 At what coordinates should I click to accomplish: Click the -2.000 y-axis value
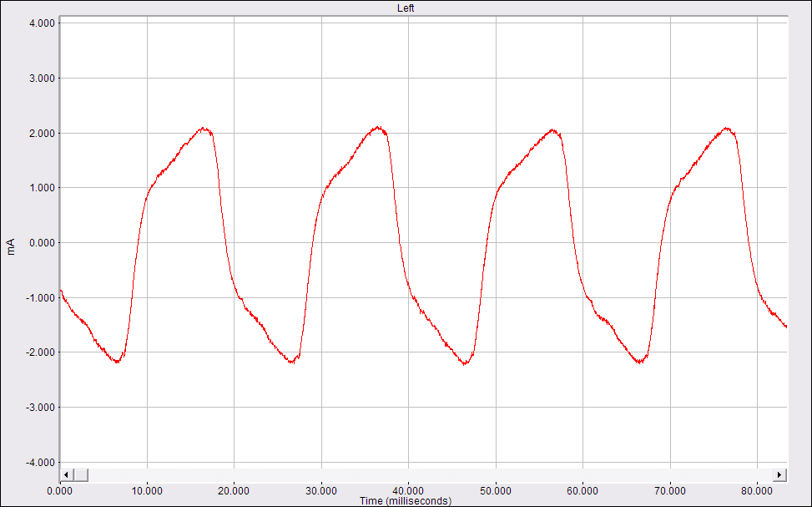click(41, 352)
